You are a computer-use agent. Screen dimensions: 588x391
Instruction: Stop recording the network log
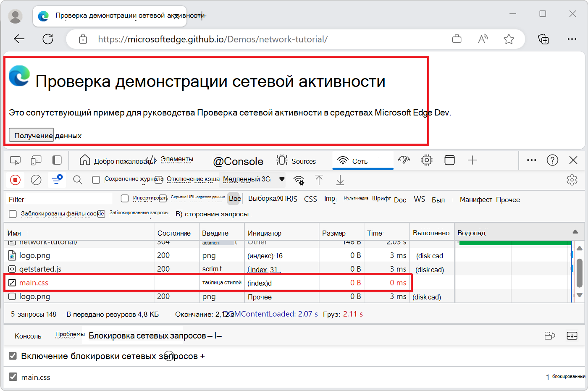point(16,179)
